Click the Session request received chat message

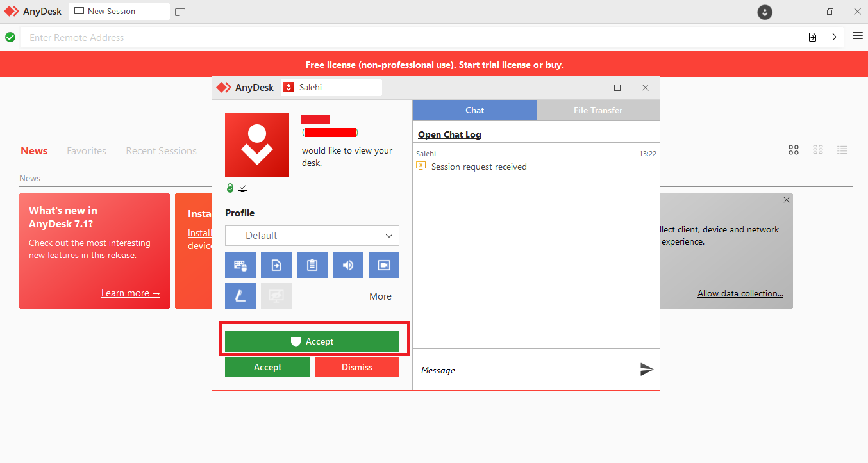click(479, 167)
